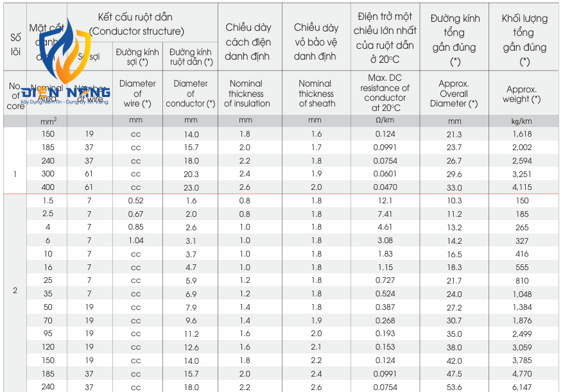
Task: Click the 'Approx. weight (*)' column header
Action: [521, 94]
